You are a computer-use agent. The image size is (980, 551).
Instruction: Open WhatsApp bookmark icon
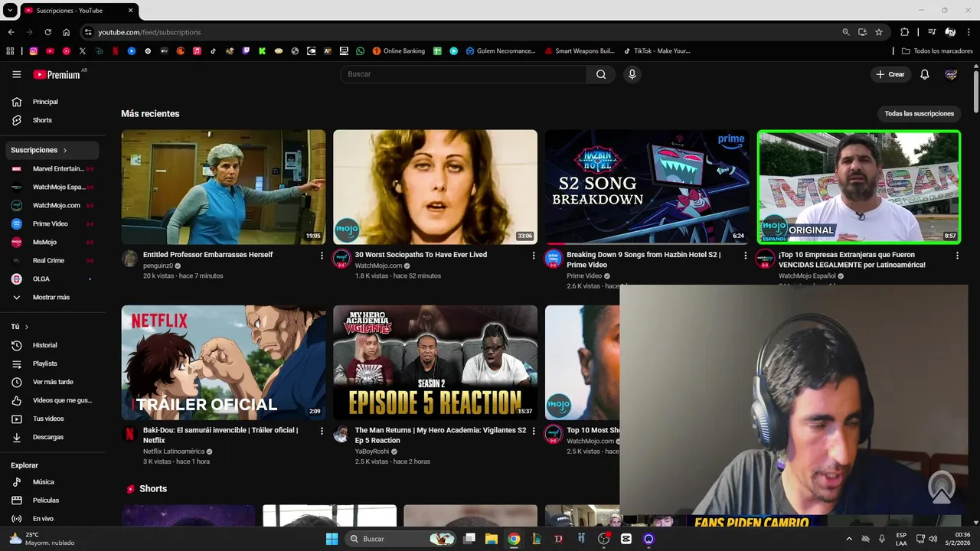(361, 51)
